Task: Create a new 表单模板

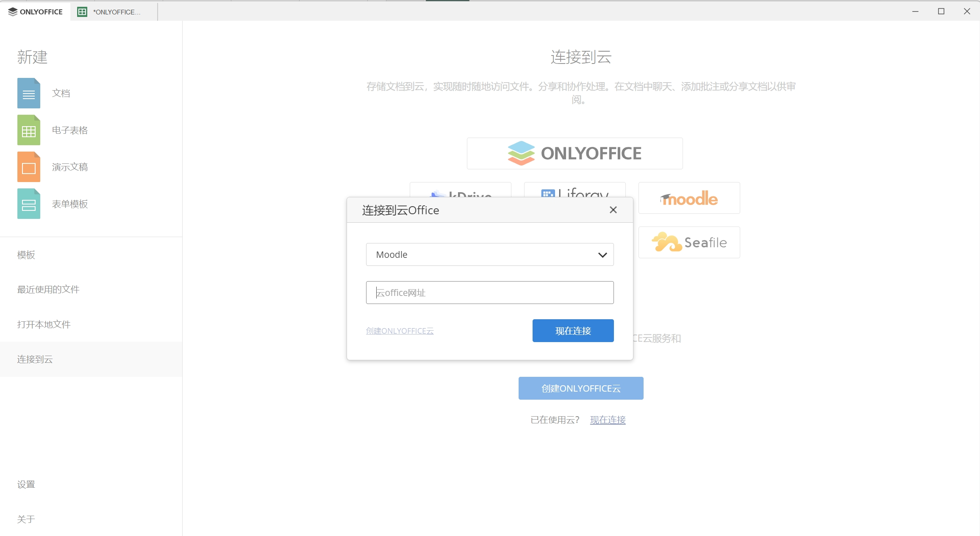Action: pos(70,204)
